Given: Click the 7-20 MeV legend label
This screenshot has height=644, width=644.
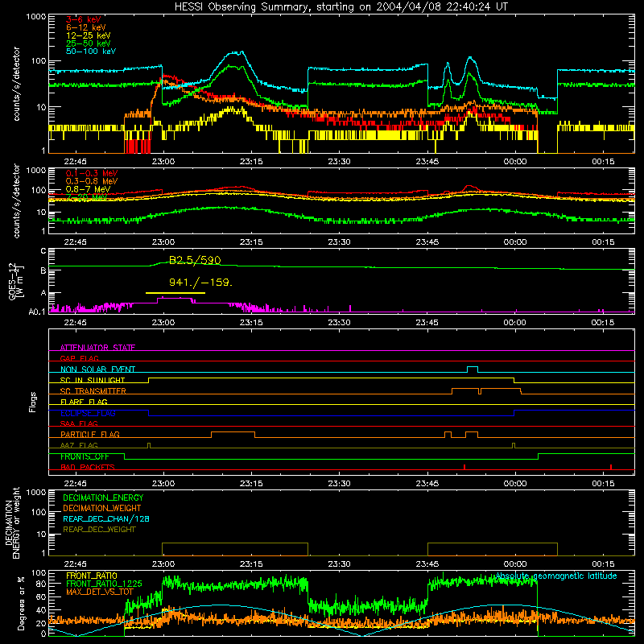Looking at the screenshot, I should pyautogui.click(x=87, y=197).
